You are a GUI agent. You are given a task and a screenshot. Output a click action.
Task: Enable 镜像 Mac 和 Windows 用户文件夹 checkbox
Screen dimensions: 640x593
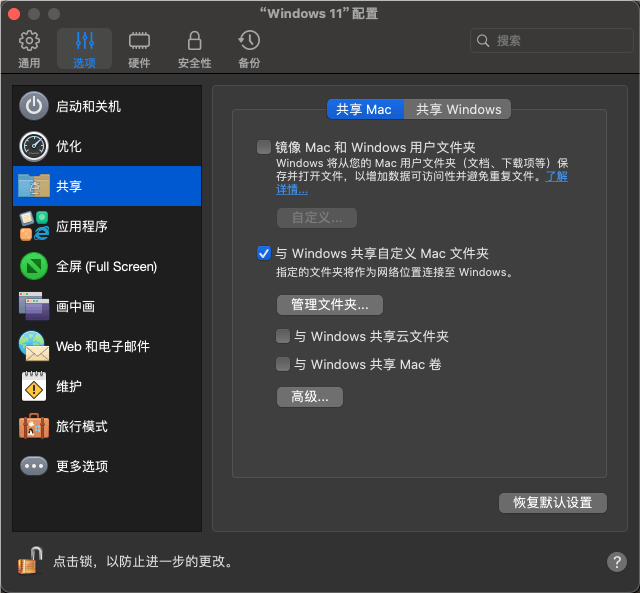(x=264, y=147)
